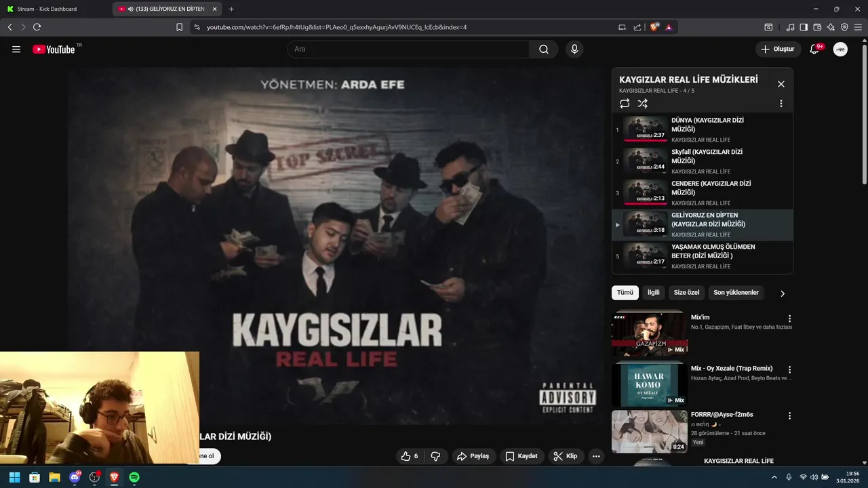This screenshot has height=488, width=868.
Task: Bookmark this page icon
Action: pyautogui.click(x=179, y=27)
